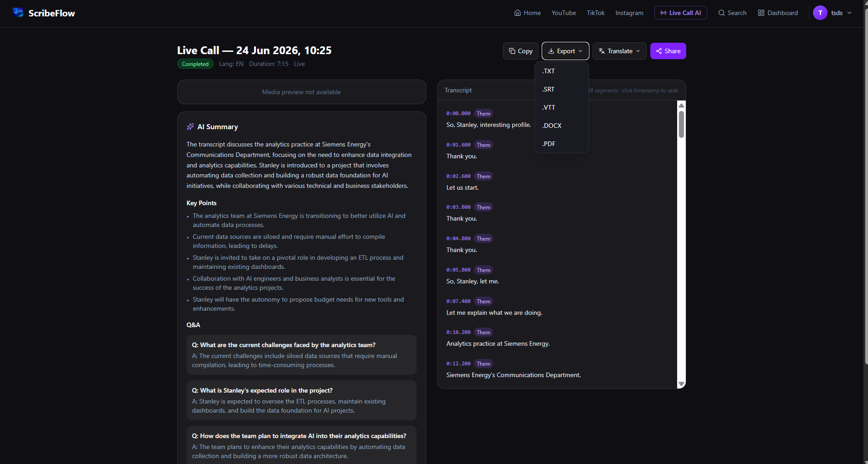Go to the YouTube section

tap(564, 13)
